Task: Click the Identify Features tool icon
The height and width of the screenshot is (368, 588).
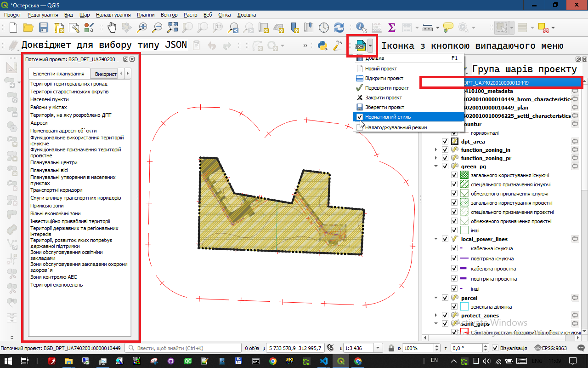Action: click(362, 28)
